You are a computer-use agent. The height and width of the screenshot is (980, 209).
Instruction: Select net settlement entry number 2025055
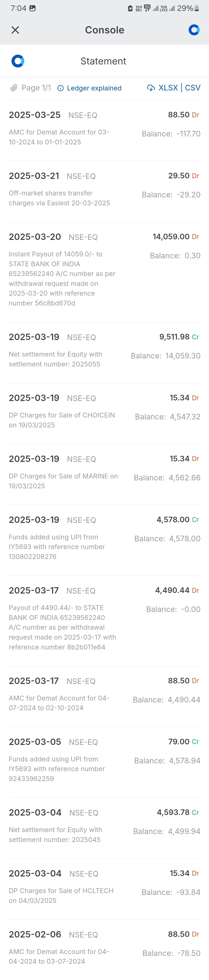(x=104, y=353)
